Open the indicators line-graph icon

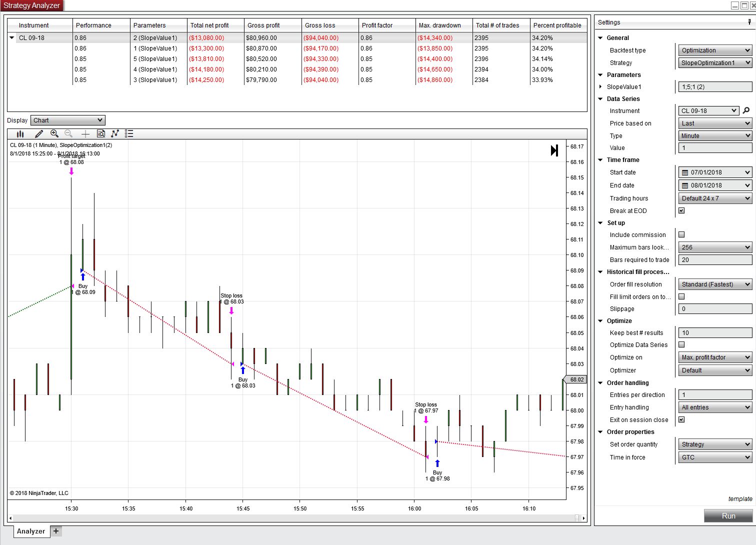click(115, 134)
